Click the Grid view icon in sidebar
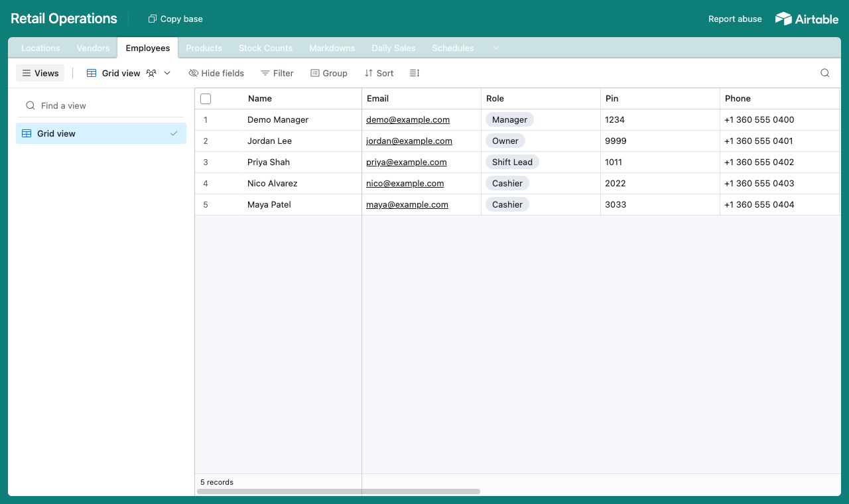Image resolution: width=849 pixels, height=504 pixels. coord(27,133)
